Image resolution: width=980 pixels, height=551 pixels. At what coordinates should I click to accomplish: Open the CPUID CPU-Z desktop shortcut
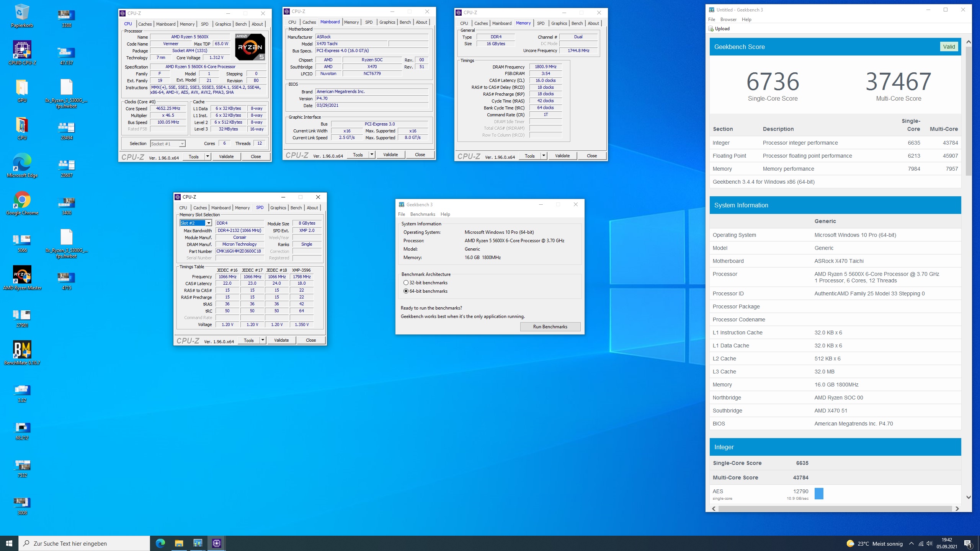click(x=22, y=53)
